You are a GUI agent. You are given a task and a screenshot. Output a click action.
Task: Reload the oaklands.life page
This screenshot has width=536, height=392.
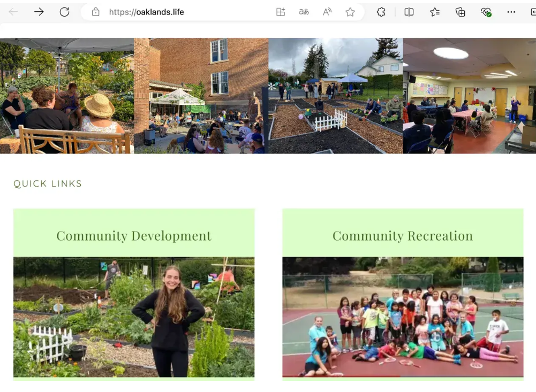(64, 12)
